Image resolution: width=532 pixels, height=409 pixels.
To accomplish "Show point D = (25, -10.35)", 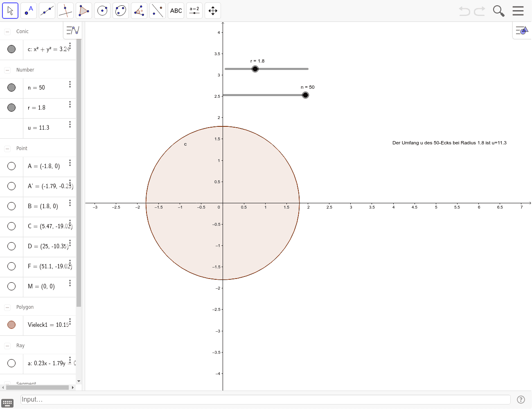I will tap(11, 246).
